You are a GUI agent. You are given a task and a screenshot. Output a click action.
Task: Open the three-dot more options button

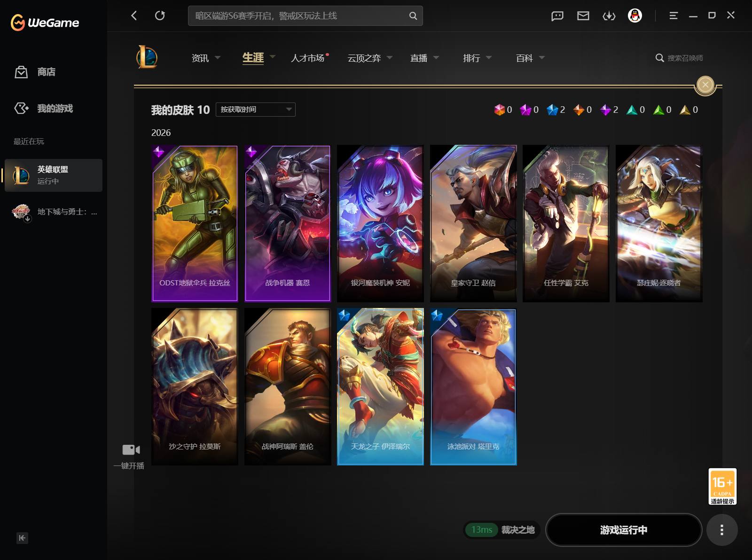722,530
